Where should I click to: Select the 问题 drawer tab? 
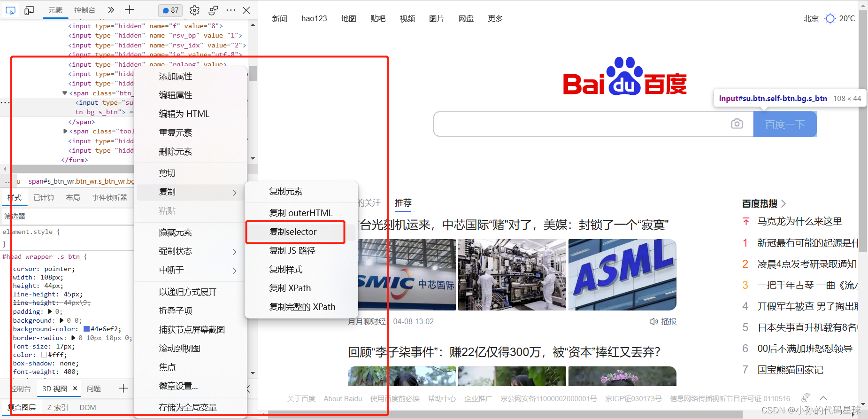tap(93, 388)
